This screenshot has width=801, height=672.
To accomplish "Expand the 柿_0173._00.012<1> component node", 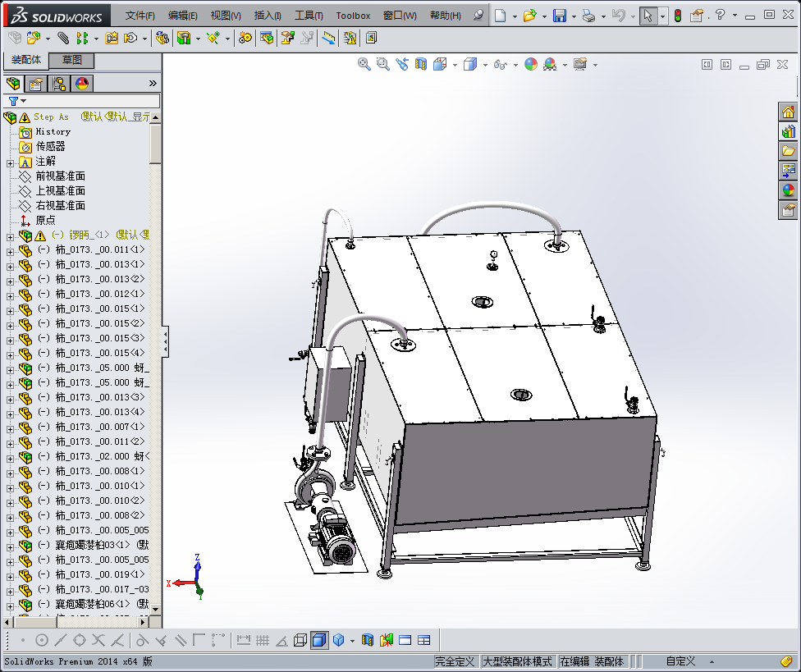I will (10, 296).
